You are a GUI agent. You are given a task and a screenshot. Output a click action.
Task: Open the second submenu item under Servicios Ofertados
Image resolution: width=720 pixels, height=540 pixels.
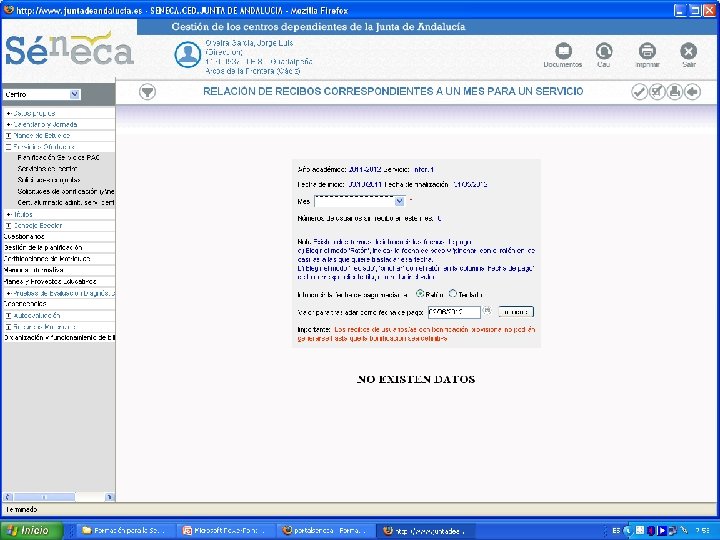(47, 169)
